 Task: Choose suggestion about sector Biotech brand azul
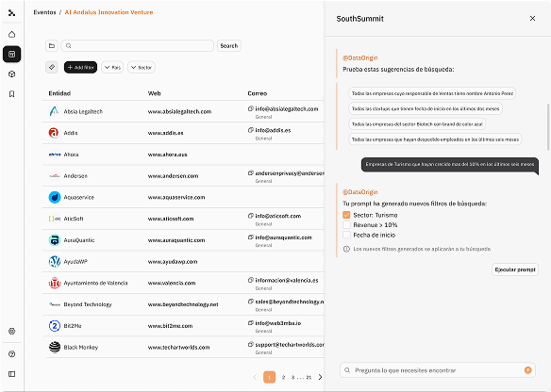click(417, 123)
